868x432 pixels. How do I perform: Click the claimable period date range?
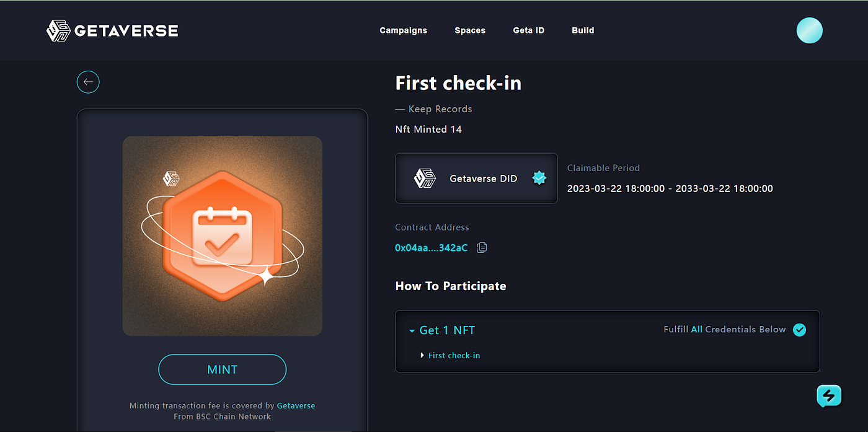click(x=670, y=189)
